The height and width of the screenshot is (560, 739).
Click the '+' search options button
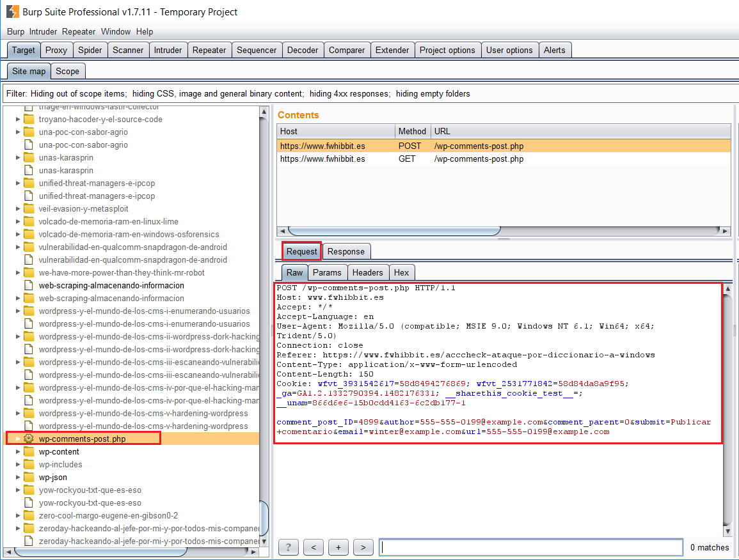tap(338, 547)
